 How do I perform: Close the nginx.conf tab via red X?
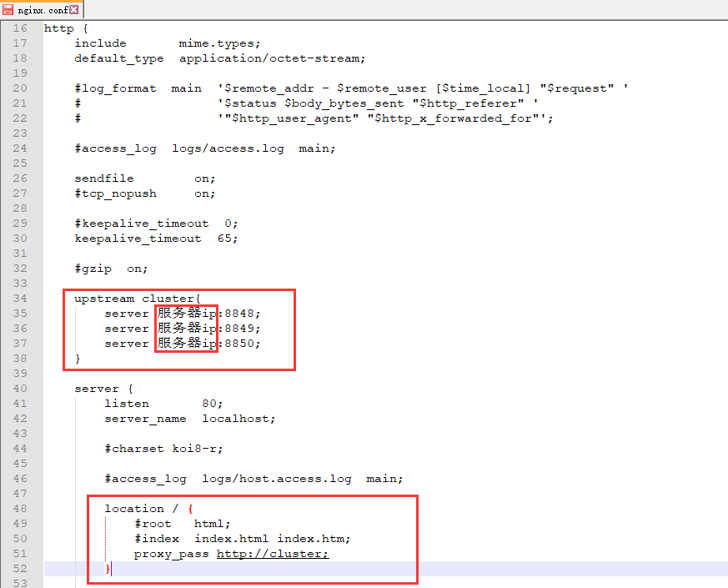click(x=74, y=9)
